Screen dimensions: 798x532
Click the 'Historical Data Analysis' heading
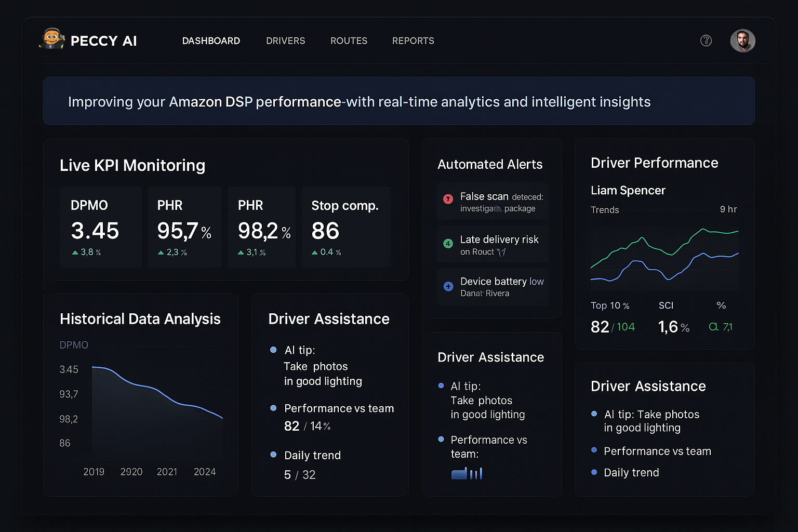140,318
